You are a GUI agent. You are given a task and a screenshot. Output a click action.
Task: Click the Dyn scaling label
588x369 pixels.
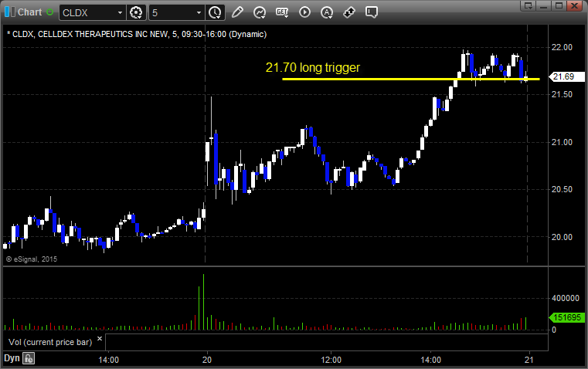pos(12,358)
